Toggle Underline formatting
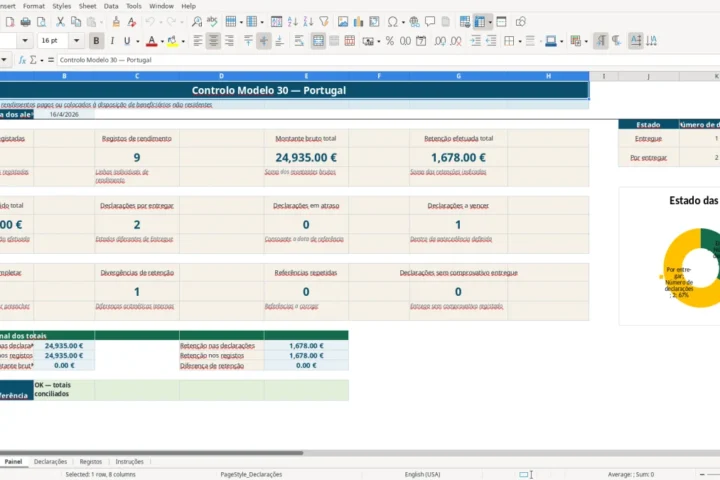 coord(127,41)
